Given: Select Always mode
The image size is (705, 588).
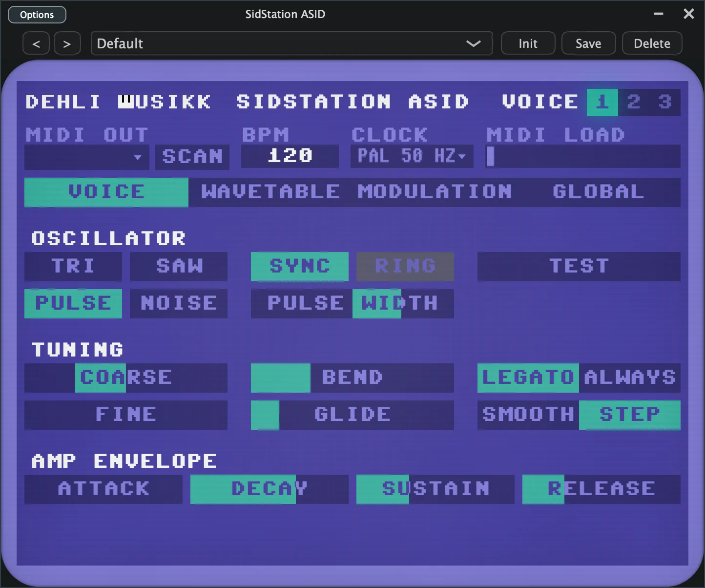Looking at the screenshot, I should click(x=630, y=378).
